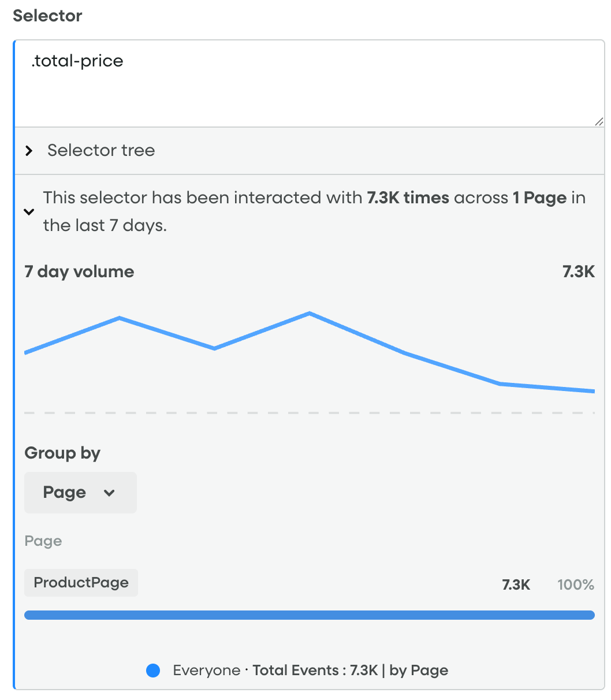Click the right-pointing chevron beside Selector tree
Screen dimensions: 611x700
coord(29,151)
